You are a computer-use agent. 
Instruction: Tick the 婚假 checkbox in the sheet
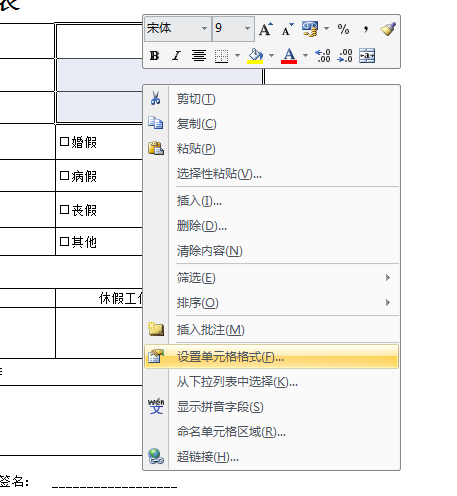click(64, 142)
